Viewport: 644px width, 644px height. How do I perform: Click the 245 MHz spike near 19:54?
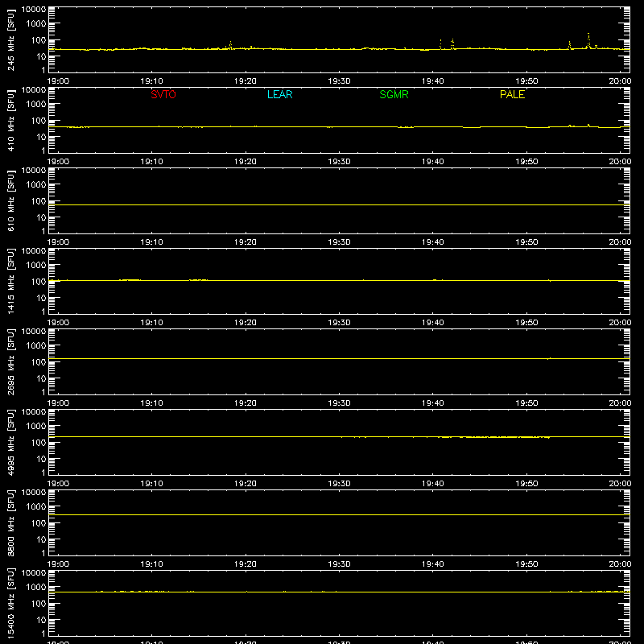pyautogui.click(x=569, y=45)
